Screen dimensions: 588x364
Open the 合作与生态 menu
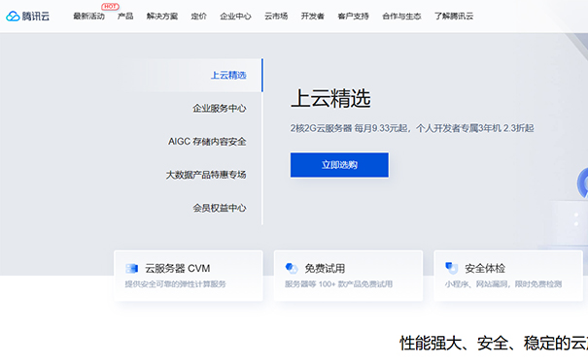click(x=401, y=17)
